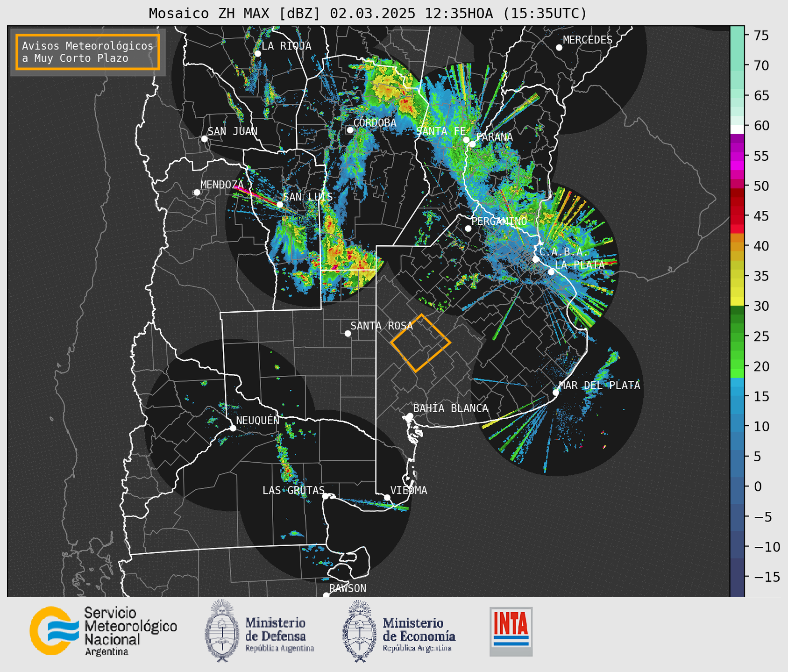Click the 60 dBZ white band on colorbar
788x672 pixels.
[x=737, y=129]
